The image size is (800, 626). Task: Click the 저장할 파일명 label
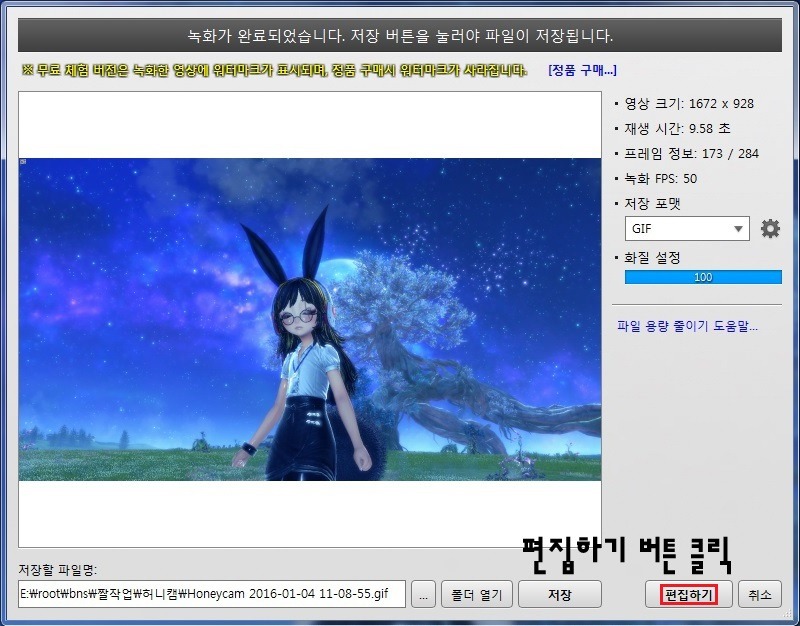point(58,569)
